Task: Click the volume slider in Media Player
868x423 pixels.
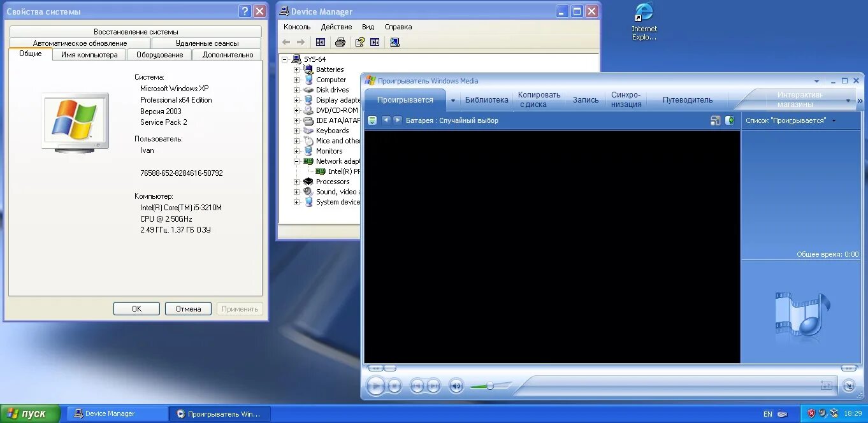Action: [491, 386]
